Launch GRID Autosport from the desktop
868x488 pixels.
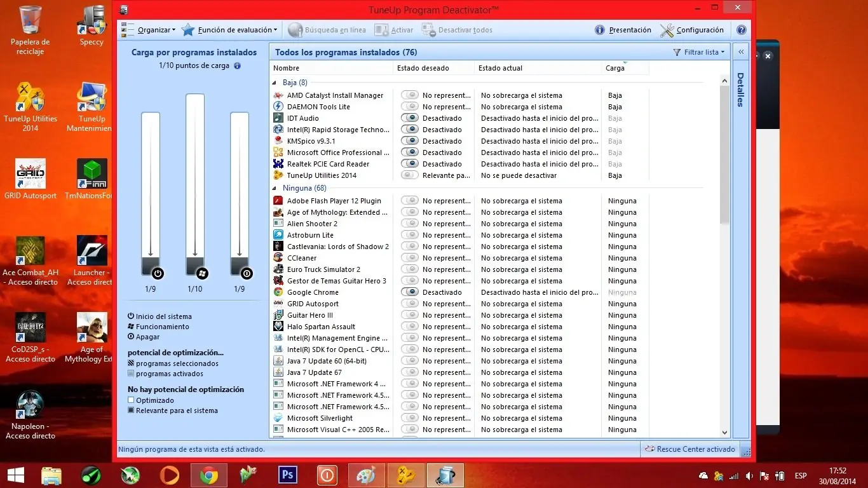(x=31, y=180)
